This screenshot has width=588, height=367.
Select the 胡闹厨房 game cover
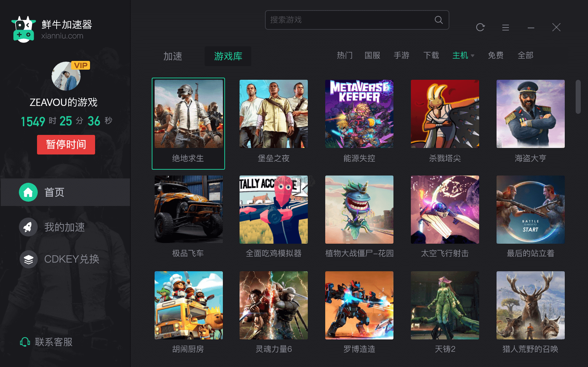189,305
